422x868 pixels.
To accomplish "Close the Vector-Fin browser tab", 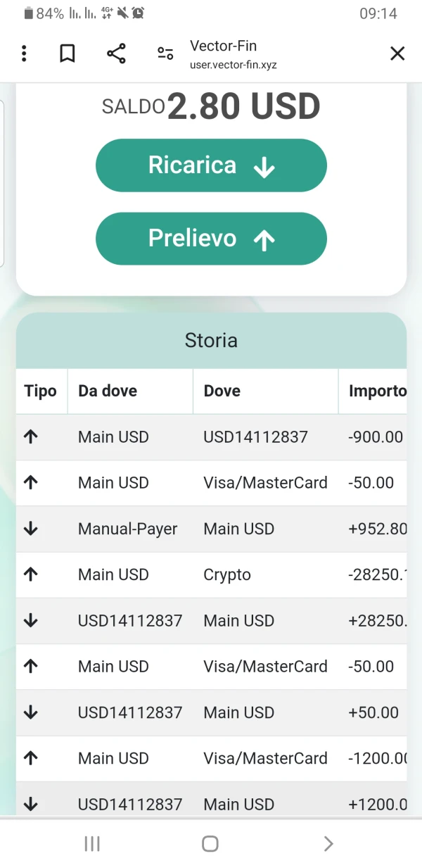I will coord(397,54).
